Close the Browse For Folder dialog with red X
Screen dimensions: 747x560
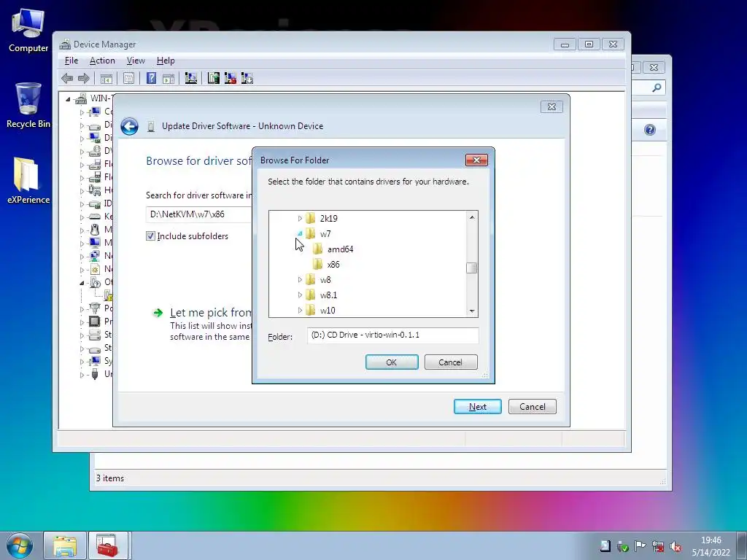(476, 160)
